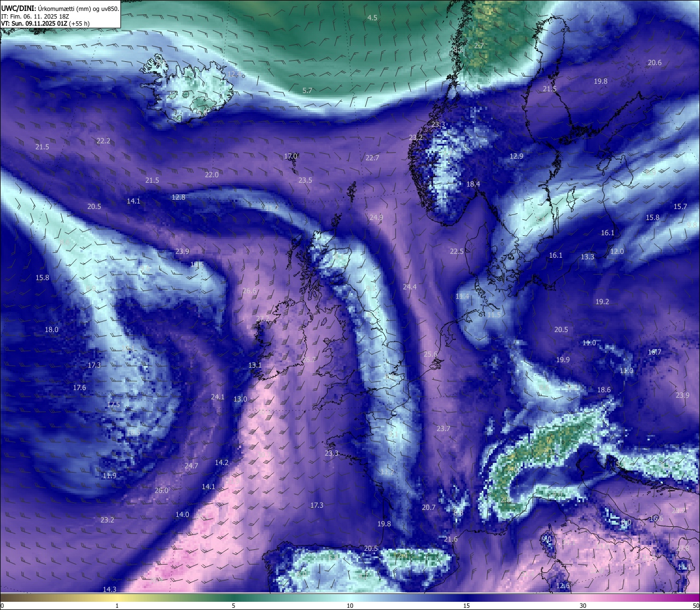Select the 13.1 value label
This screenshot has width=700, height=610.
pyautogui.click(x=255, y=365)
